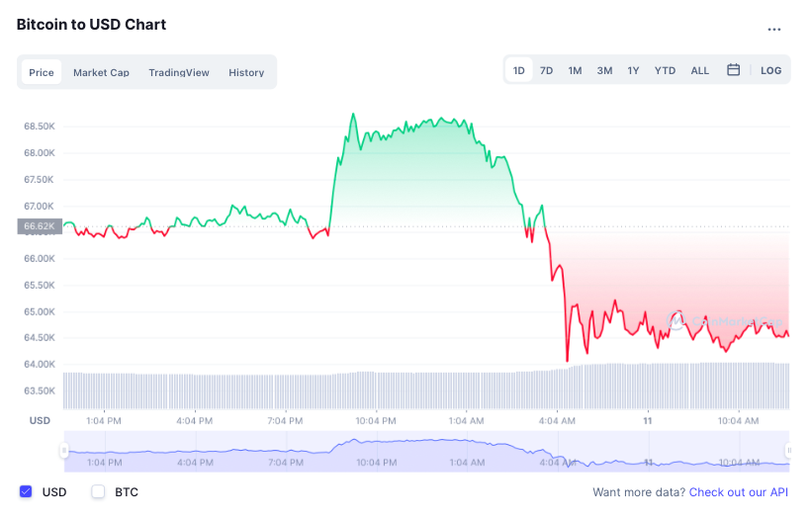Click the Check out our API link
This screenshot has width=812, height=522.
[x=740, y=491]
